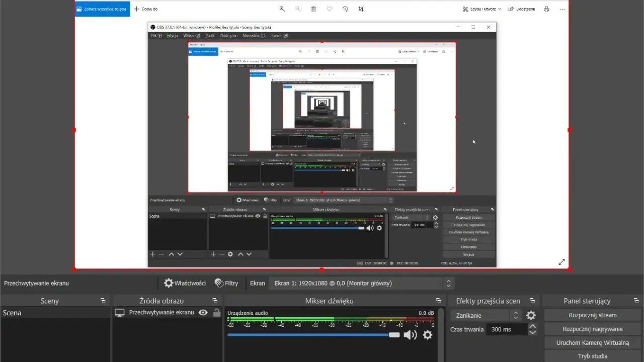Undock the Mikser dźwięku panel in bottom OBS
644x362 pixels.
point(439,301)
